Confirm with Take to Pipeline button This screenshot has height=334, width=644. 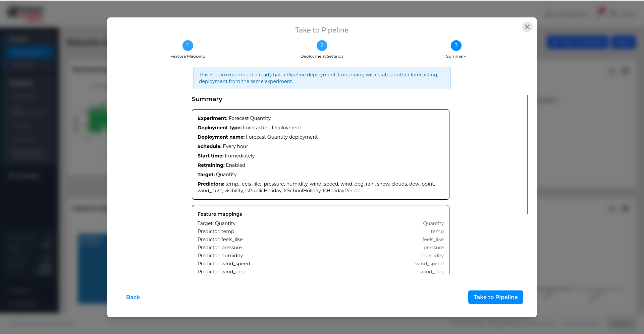pyautogui.click(x=495, y=297)
